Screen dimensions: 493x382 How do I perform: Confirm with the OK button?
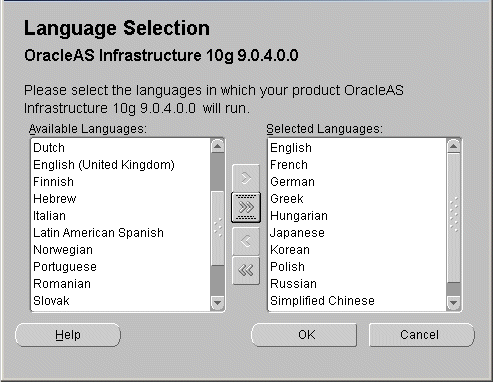tap(304, 335)
